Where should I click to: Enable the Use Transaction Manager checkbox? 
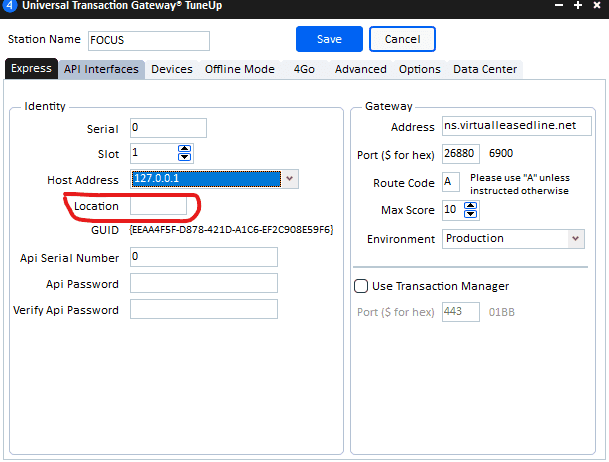(362, 286)
